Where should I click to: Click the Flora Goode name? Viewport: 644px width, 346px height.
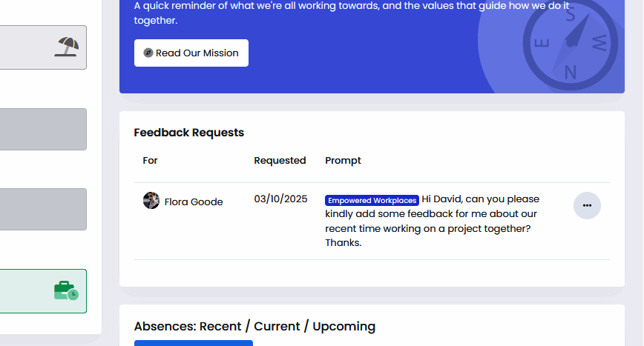click(x=194, y=202)
